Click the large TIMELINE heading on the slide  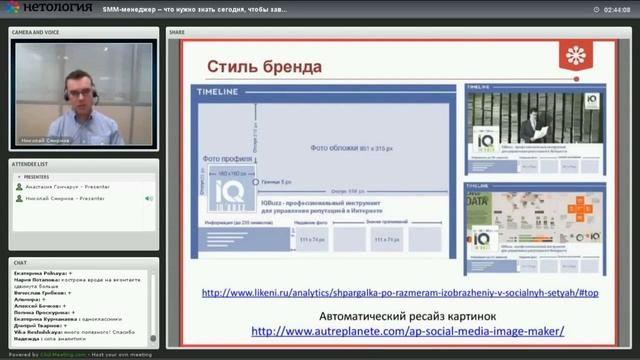point(218,92)
